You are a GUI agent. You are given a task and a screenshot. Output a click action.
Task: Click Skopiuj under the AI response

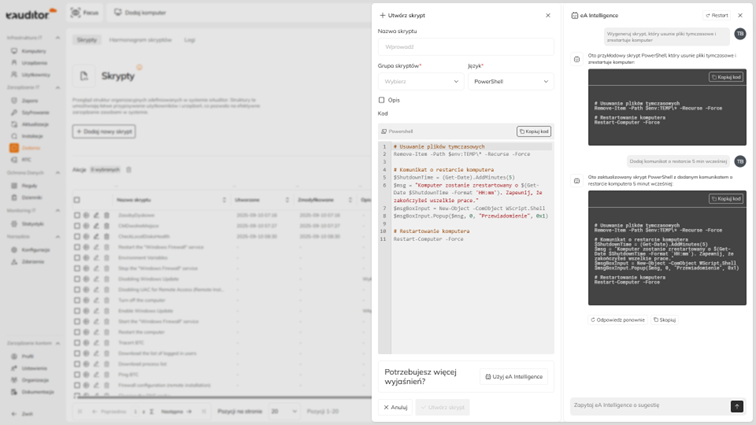point(665,320)
